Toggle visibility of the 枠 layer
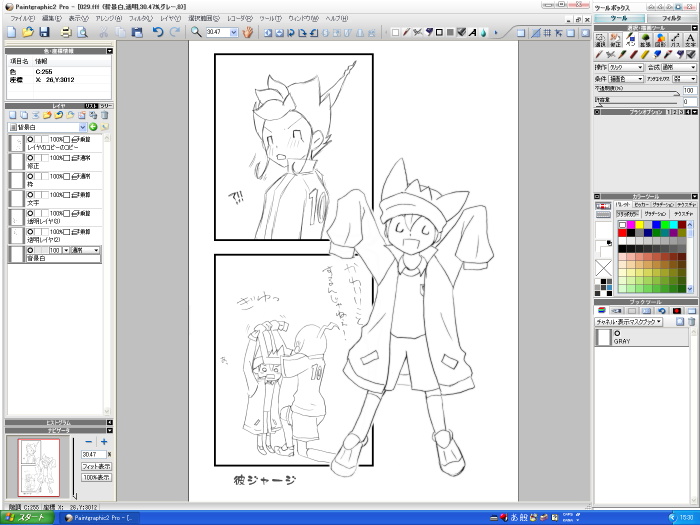The image size is (700, 525). tap(30, 176)
